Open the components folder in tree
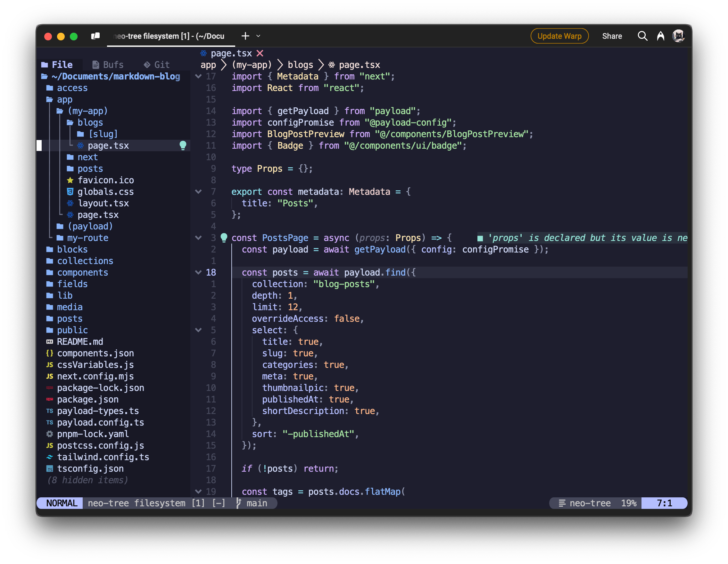The image size is (728, 564). 82,272
